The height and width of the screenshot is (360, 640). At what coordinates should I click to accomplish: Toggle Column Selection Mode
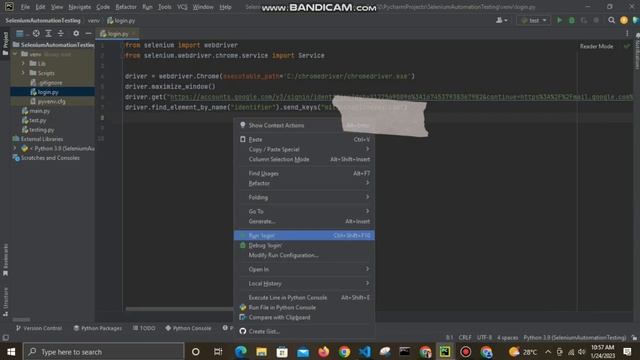[304, 159]
